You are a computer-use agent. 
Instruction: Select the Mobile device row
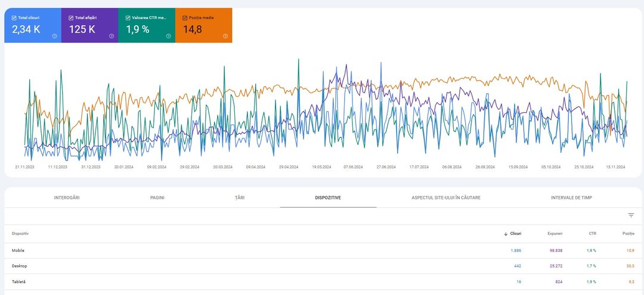click(x=18, y=250)
